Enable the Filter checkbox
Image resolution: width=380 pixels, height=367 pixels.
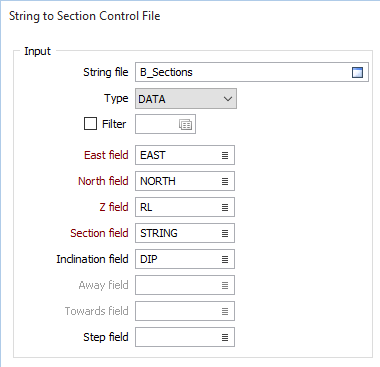pos(90,124)
